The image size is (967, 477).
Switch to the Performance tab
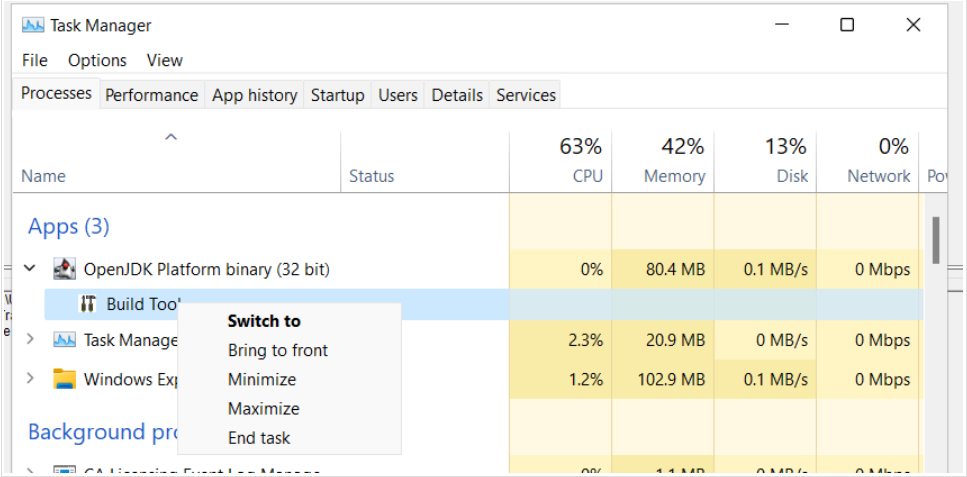tap(151, 95)
